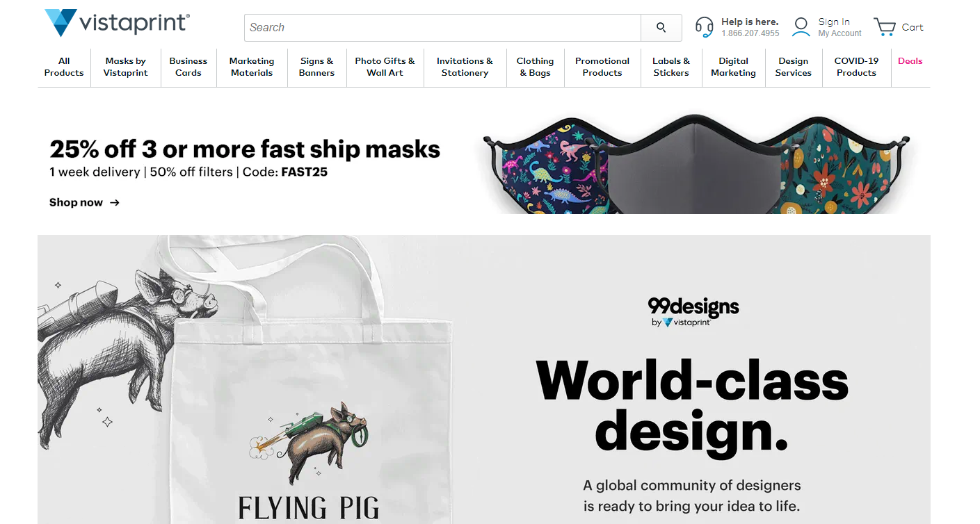Go to the Deals page
The image size is (980, 524).
pyautogui.click(x=910, y=61)
